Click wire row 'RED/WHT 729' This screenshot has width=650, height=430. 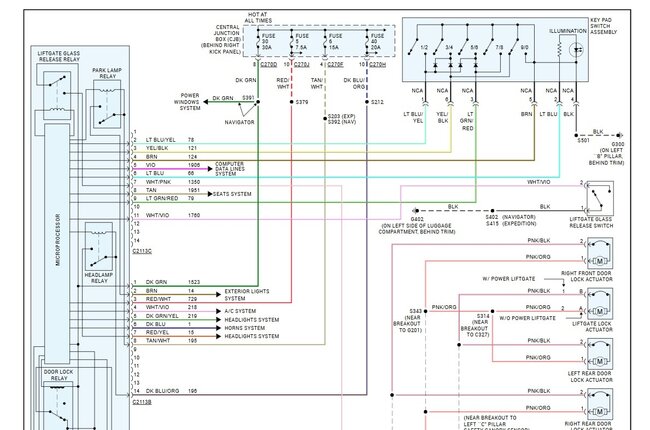click(x=171, y=299)
